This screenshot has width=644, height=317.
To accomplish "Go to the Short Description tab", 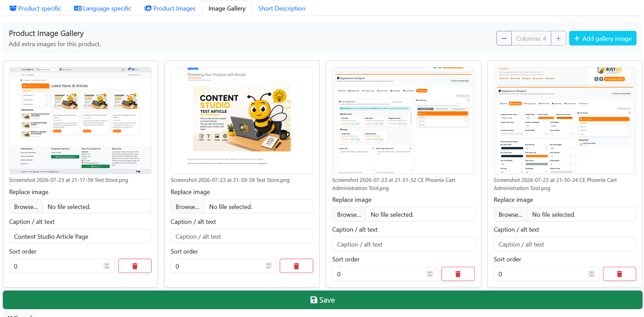I will pyautogui.click(x=282, y=8).
